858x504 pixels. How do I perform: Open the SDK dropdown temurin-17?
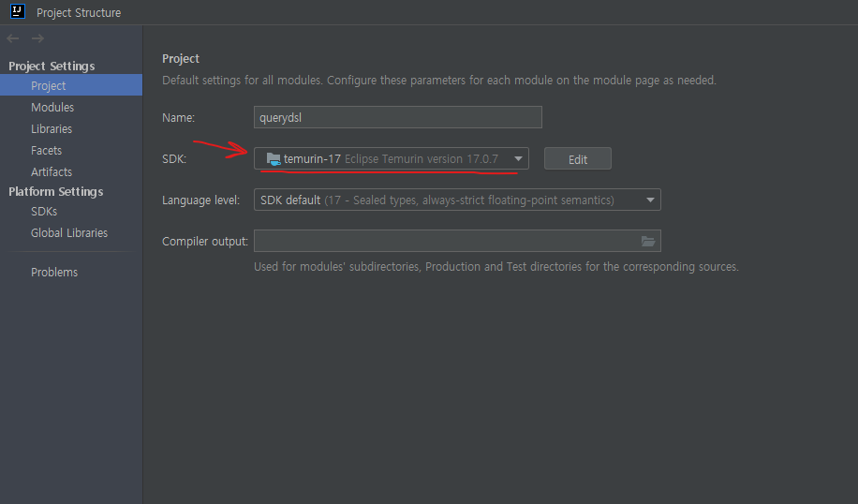tap(392, 158)
